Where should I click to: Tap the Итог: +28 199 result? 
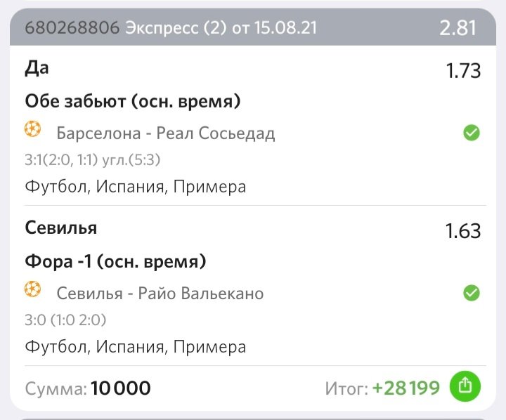pos(382,388)
